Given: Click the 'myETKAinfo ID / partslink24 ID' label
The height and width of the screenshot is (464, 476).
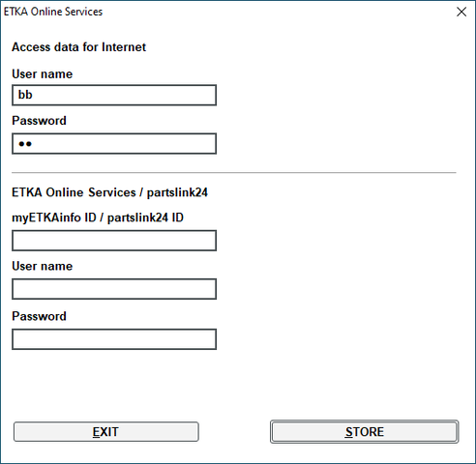Looking at the screenshot, I should (x=98, y=217).
